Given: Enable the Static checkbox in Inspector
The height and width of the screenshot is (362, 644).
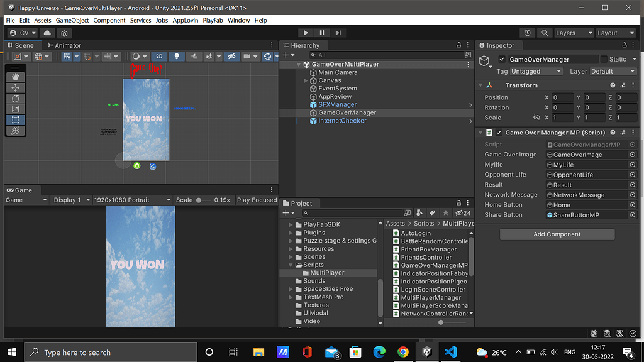Looking at the screenshot, I should point(604,60).
